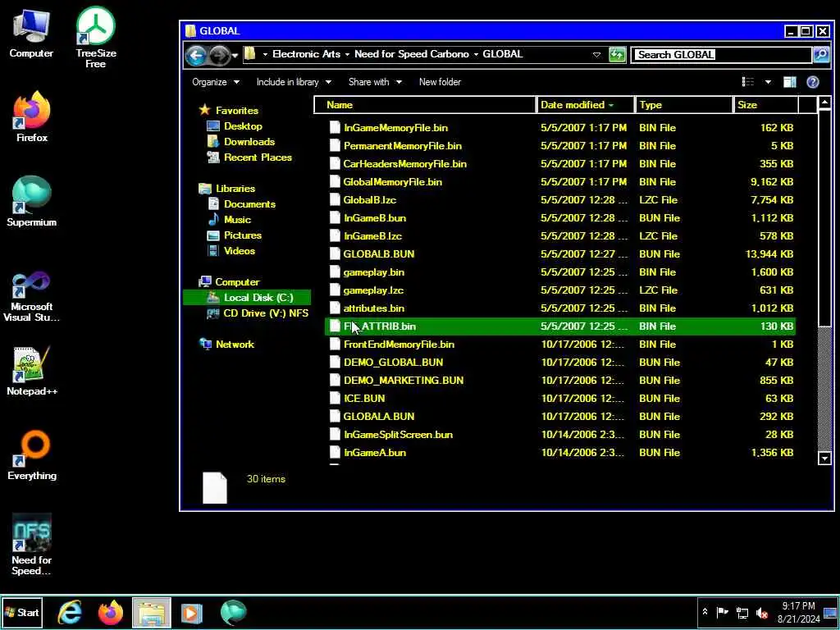The image size is (840, 630).
Task: Select GlobalB.lzc file
Action: 559,200
